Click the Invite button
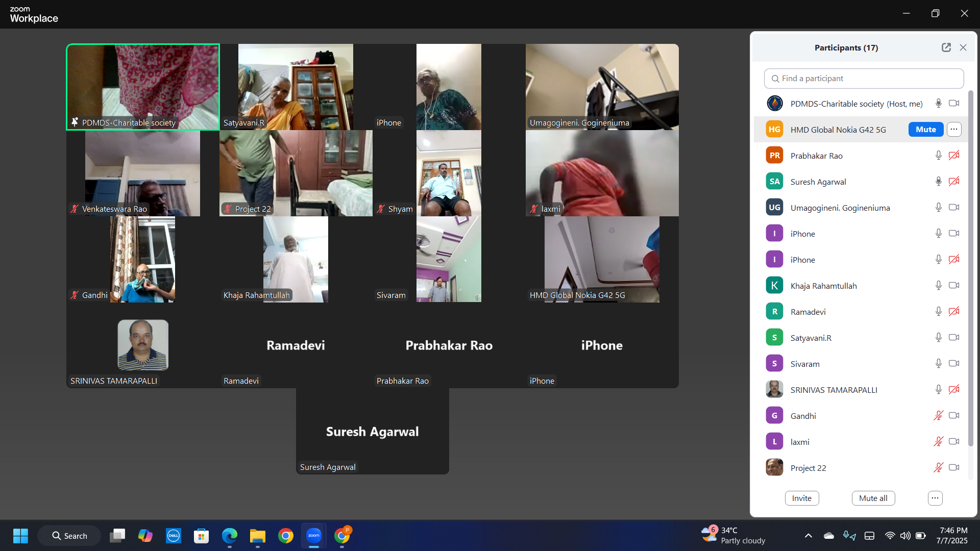 (x=802, y=498)
